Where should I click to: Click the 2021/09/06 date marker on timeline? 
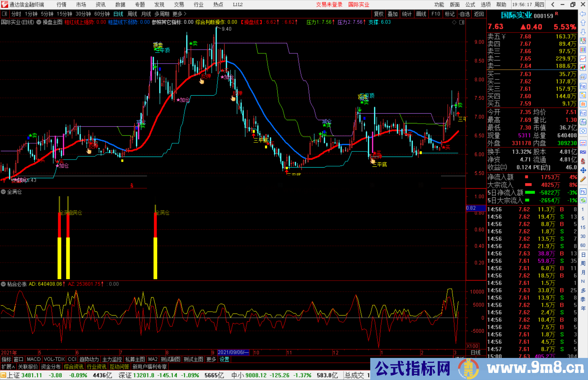(x=233, y=352)
